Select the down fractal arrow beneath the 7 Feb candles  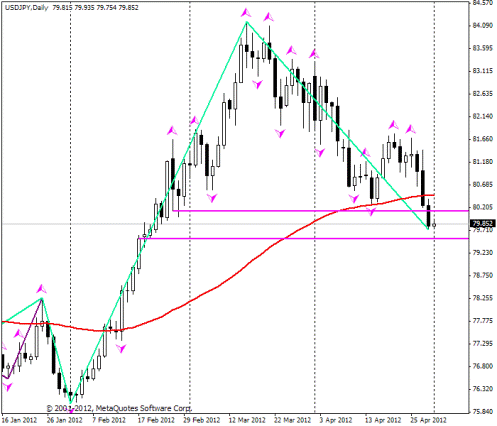[x=121, y=349]
